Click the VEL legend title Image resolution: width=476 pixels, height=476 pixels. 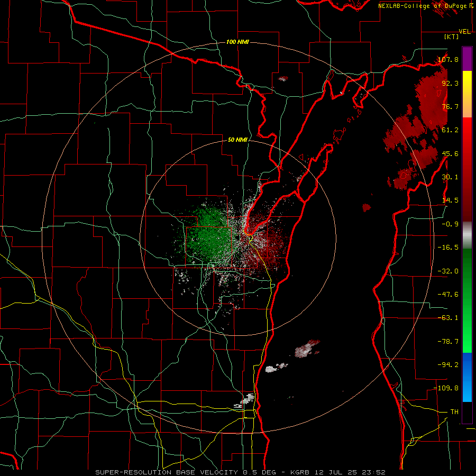464,32
